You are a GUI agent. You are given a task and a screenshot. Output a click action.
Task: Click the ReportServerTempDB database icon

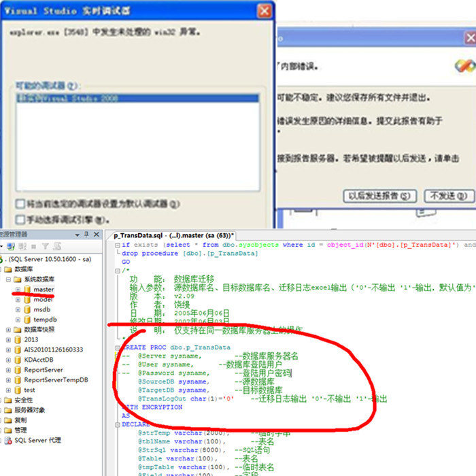coord(18,379)
